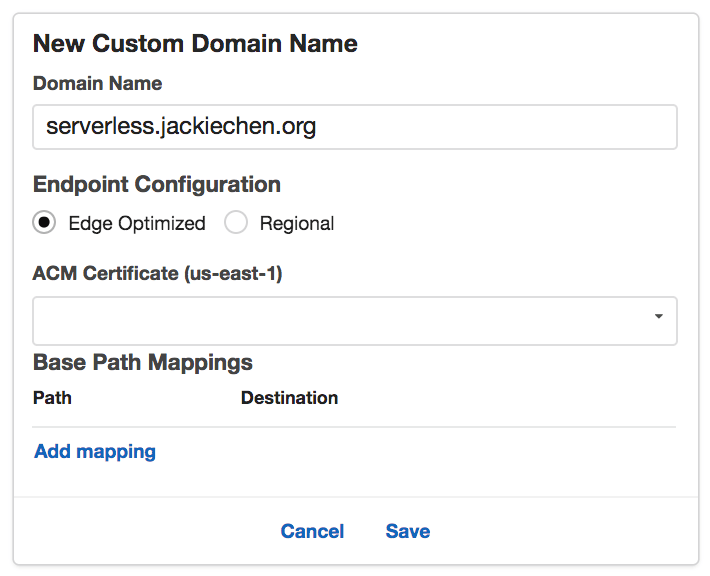Click the "Base Path Mappings" heading
The height and width of the screenshot is (576, 710).
click(143, 361)
